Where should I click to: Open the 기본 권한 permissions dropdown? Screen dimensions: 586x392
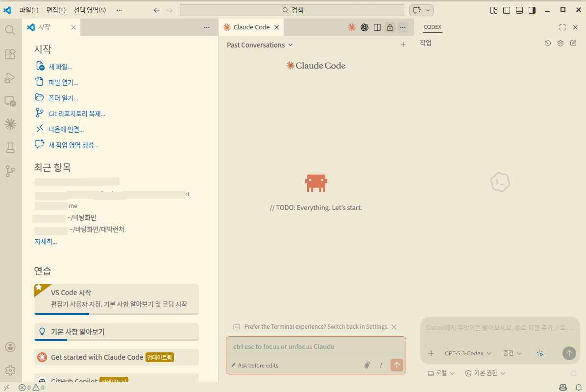(485, 373)
